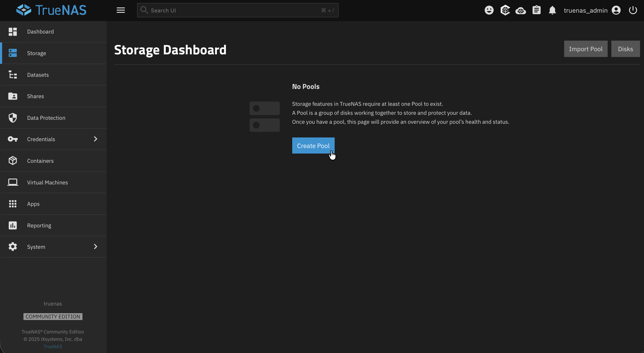This screenshot has height=353, width=644.
Task: Expand the System submenu chevron
Action: coord(96,247)
